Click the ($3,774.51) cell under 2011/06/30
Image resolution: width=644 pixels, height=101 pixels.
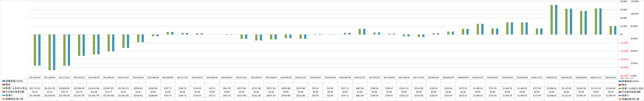pyautogui.click(x=35, y=88)
